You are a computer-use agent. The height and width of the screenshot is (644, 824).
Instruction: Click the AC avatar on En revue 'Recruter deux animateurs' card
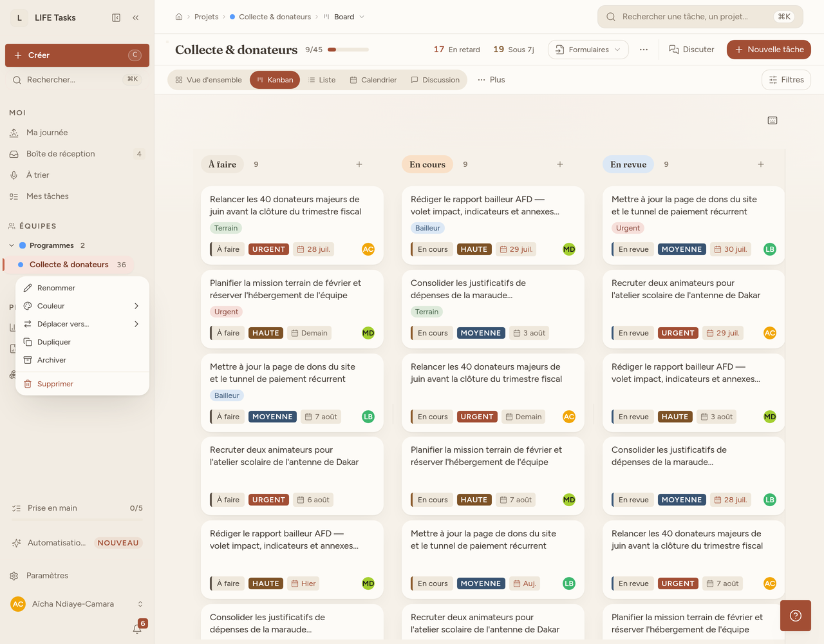[770, 333]
